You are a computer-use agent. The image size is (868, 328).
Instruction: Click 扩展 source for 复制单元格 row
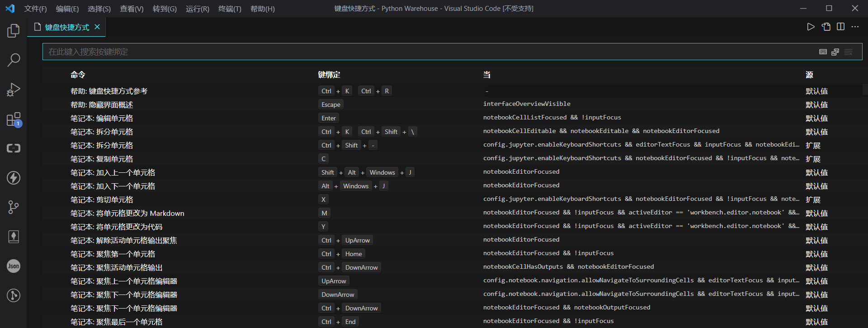(x=813, y=159)
